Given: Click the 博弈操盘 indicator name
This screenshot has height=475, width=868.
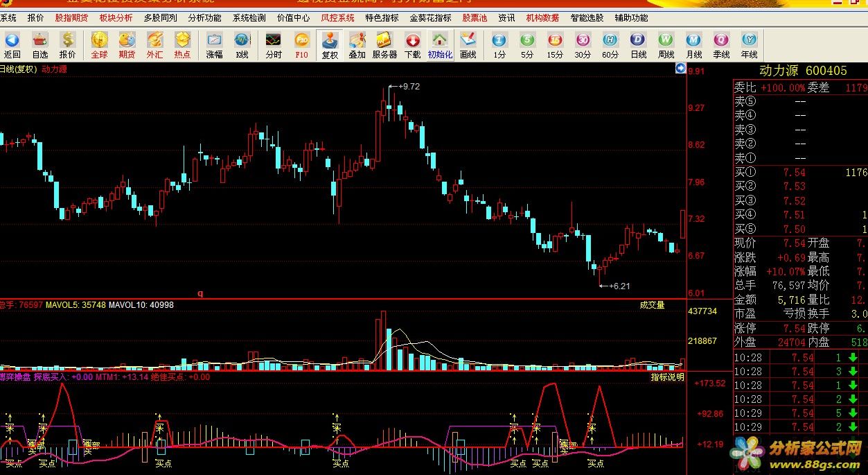Looking at the screenshot, I should tap(14, 377).
